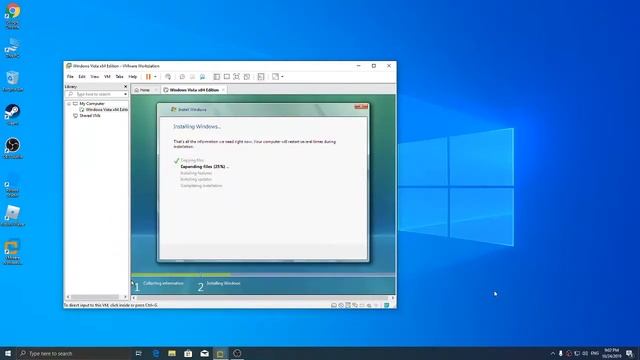Open the File menu in VMware
The width and height of the screenshot is (640, 360).
(70, 77)
